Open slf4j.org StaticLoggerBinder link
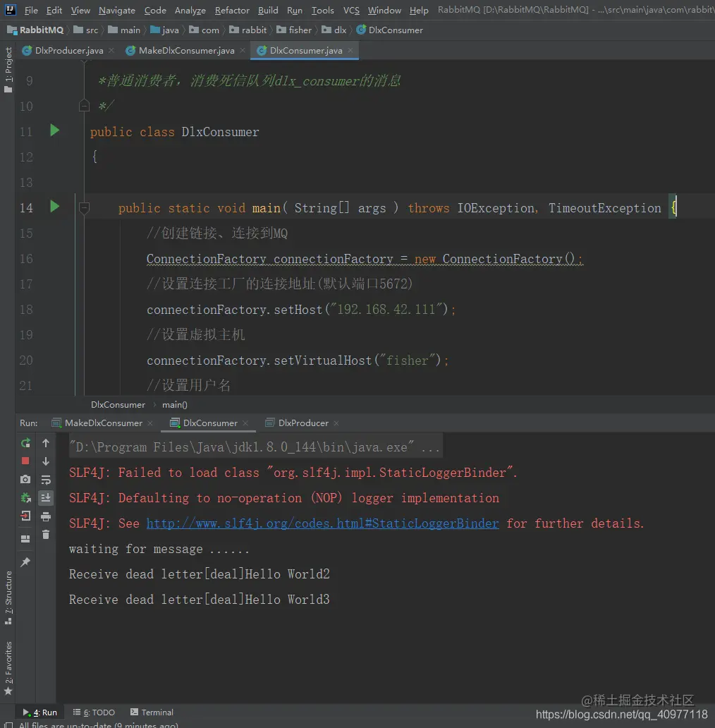The image size is (715, 728). [x=322, y=523]
